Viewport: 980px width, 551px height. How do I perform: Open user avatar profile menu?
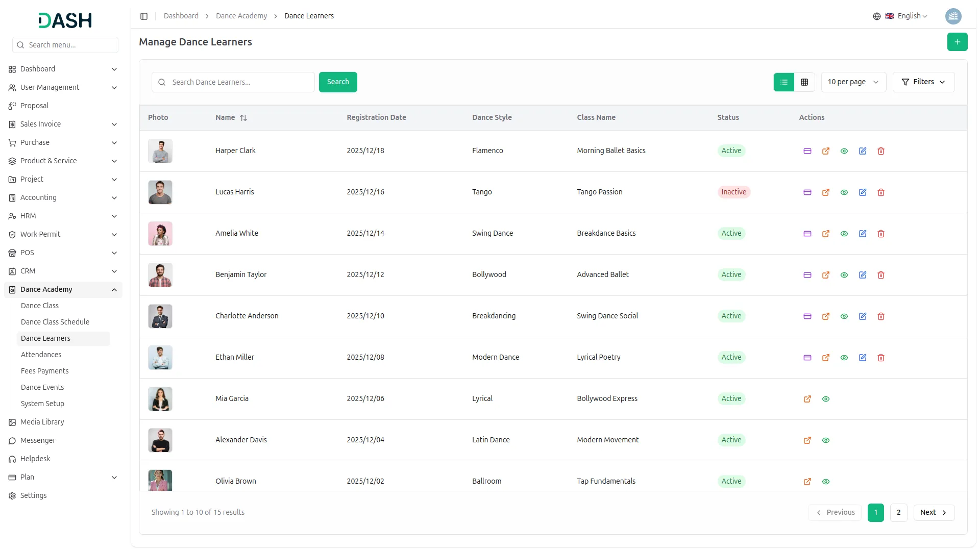click(953, 16)
